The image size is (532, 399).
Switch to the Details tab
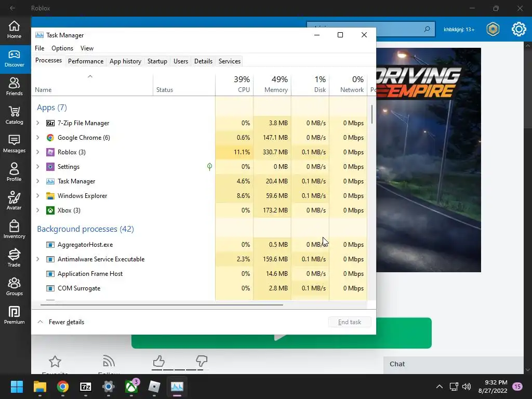coord(203,61)
